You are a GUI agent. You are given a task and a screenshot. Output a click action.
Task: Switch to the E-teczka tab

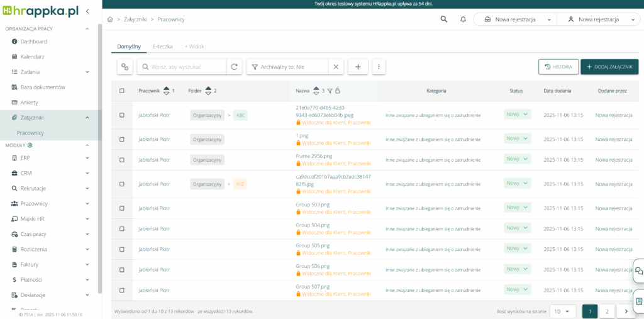(x=162, y=47)
